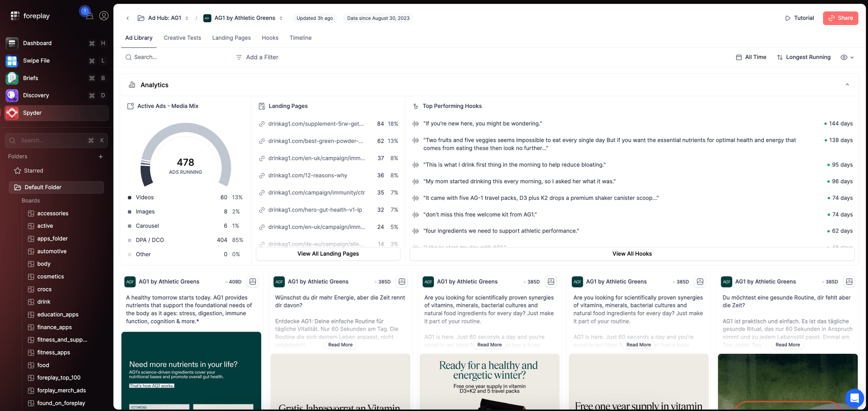Open the Longest Running sort dropdown
The height and width of the screenshot is (411, 868).
(x=804, y=57)
